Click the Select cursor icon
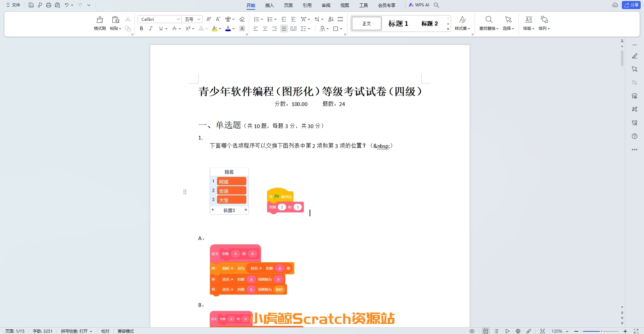 pos(508,19)
